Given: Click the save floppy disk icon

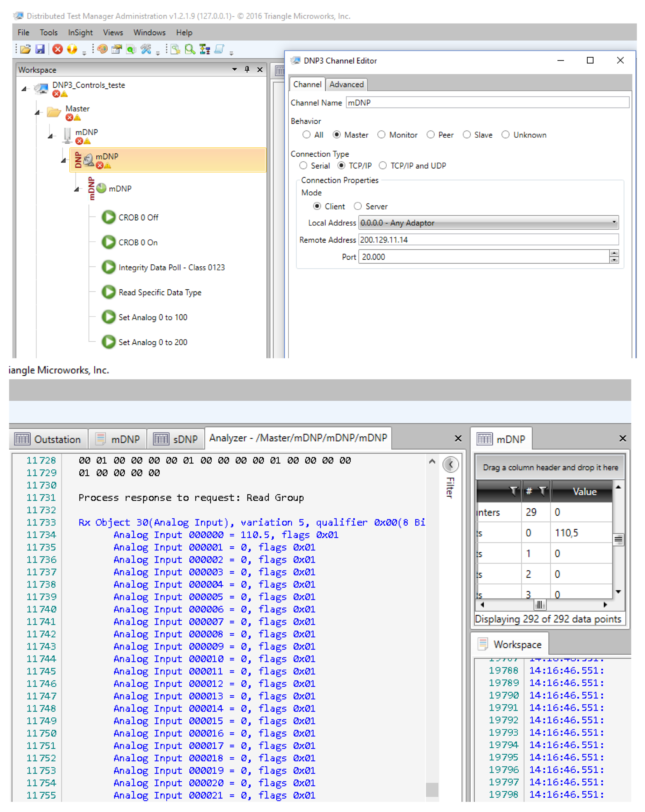Looking at the screenshot, I should pos(40,49).
